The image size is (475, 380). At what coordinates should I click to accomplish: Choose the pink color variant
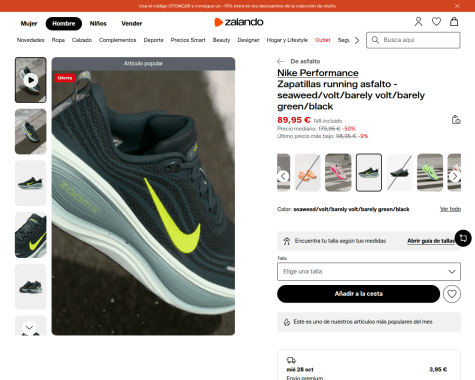(338, 172)
